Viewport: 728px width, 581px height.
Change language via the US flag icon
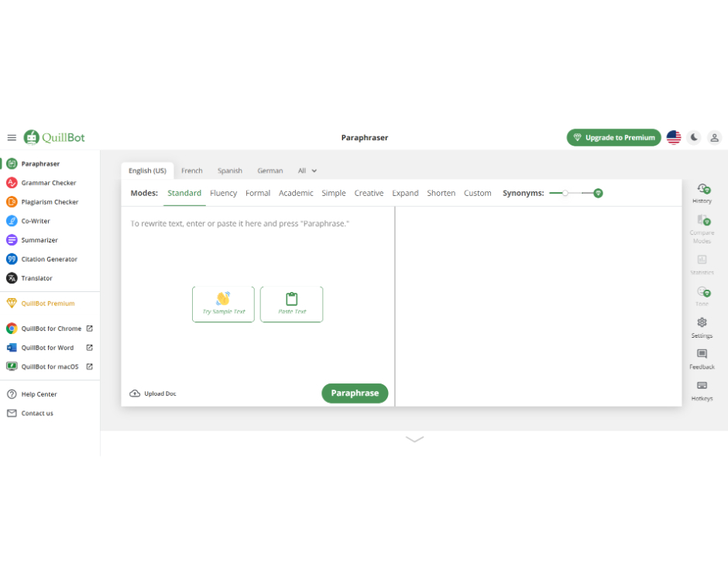[x=674, y=137]
